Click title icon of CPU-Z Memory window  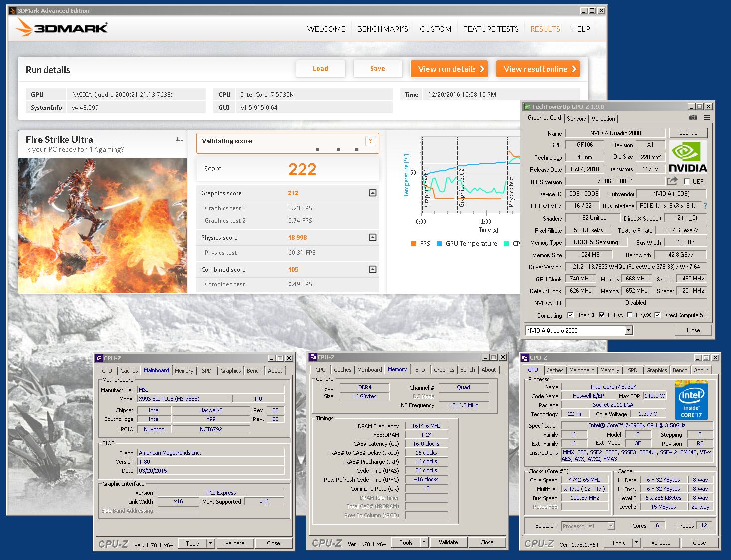click(312, 357)
